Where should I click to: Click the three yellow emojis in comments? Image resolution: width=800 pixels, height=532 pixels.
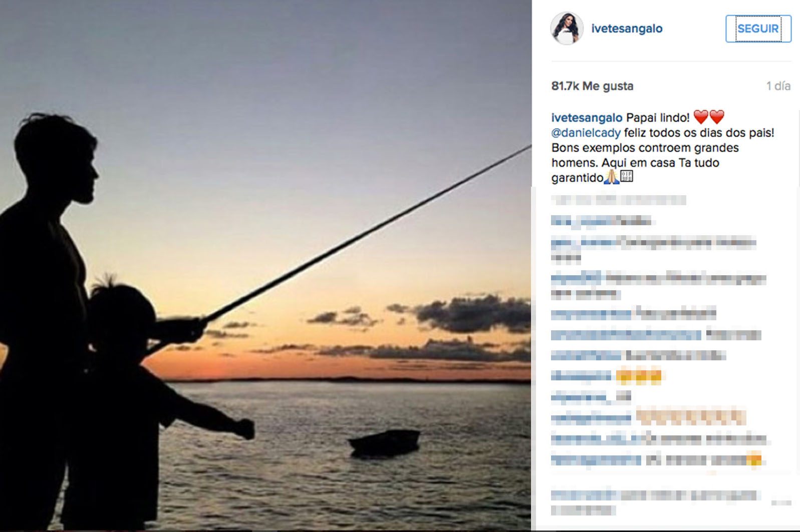639,376
